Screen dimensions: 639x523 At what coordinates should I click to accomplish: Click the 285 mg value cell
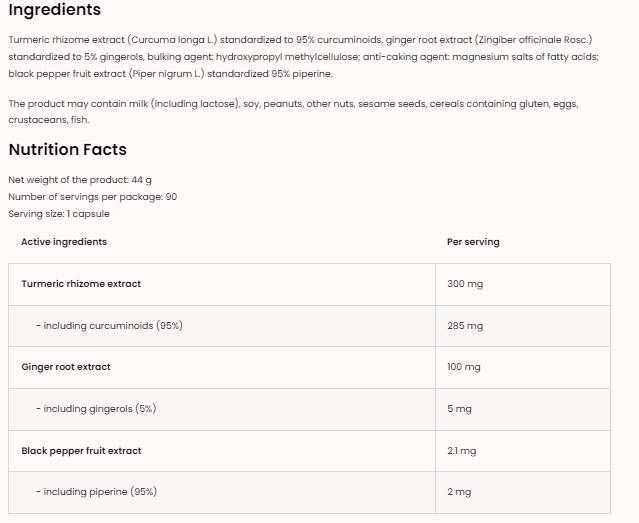tap(465, 326)
